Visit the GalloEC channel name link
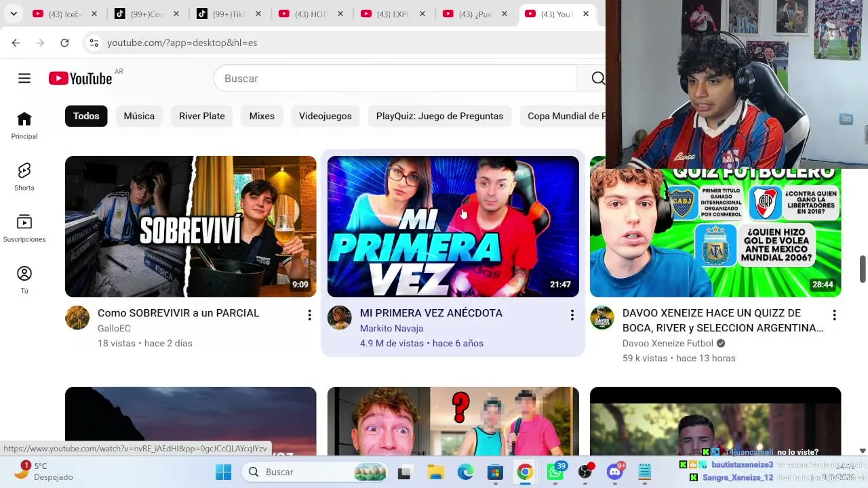The image size is (868, 488). (x=114, y=329)
